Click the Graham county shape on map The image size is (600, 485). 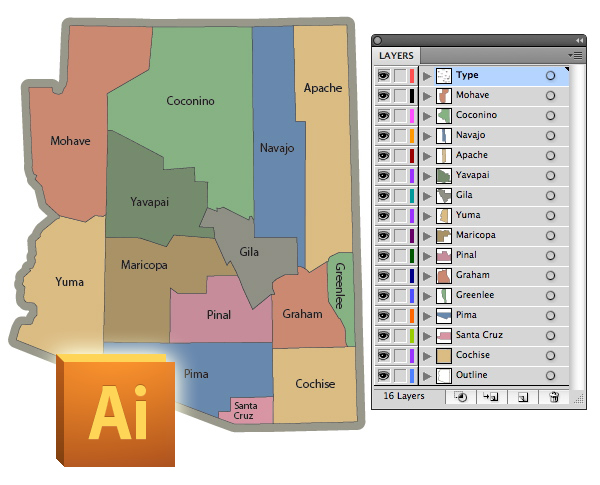(x=302, y=314)
